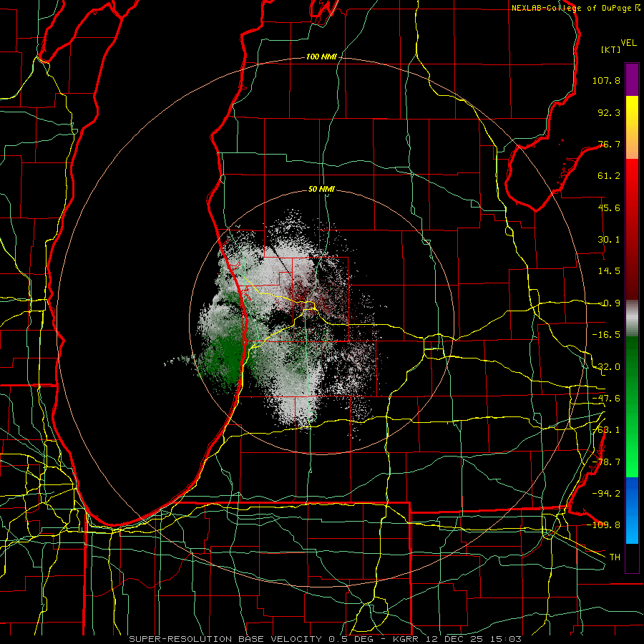Select the 76.7 scale value
Viewport: 644px width, 644px height.
609,144
